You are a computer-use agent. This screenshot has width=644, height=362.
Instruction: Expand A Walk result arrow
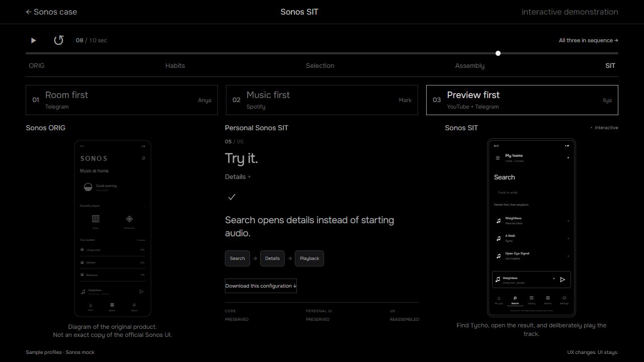coord(569,238)
